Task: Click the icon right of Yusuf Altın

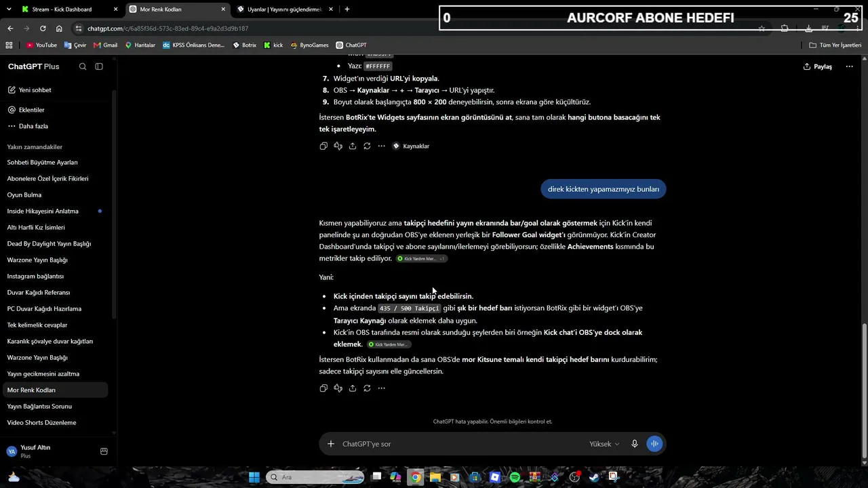Action: click(x=104, y=451)
